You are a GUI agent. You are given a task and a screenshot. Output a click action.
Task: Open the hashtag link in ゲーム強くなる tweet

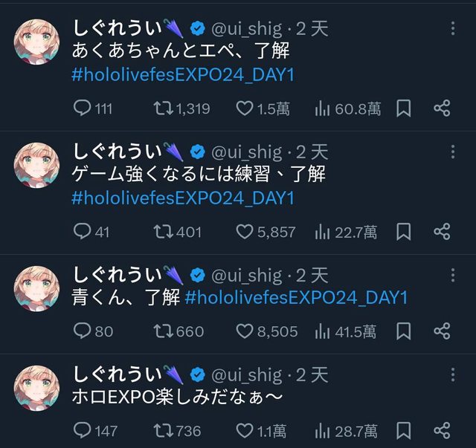[183, 198]
